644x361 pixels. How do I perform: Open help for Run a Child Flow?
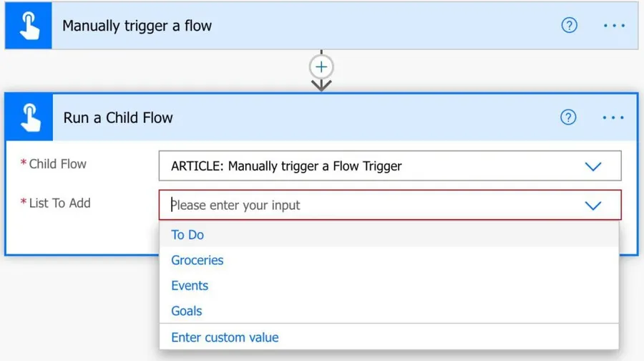pyautogui.click(x=568, y=117)
